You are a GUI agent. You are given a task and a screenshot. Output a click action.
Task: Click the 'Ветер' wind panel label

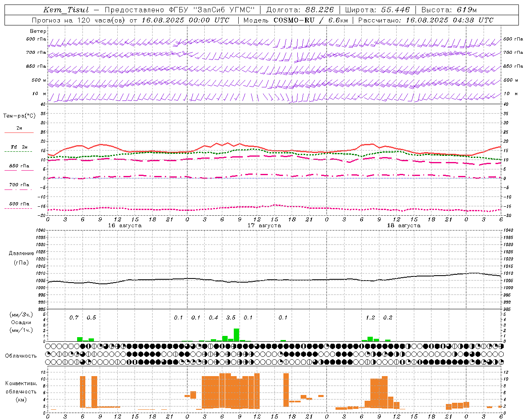pyautogui.click(x=38, y=31)
